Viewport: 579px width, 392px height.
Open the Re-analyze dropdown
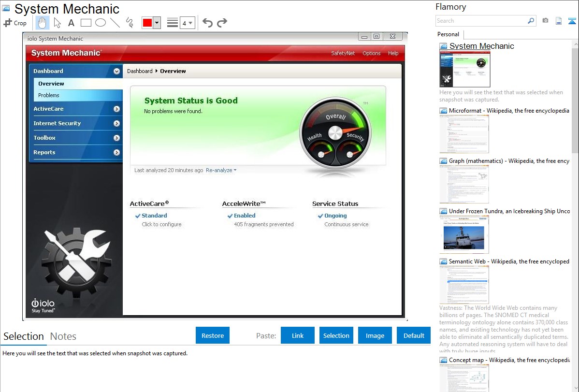tap(221, 170)
